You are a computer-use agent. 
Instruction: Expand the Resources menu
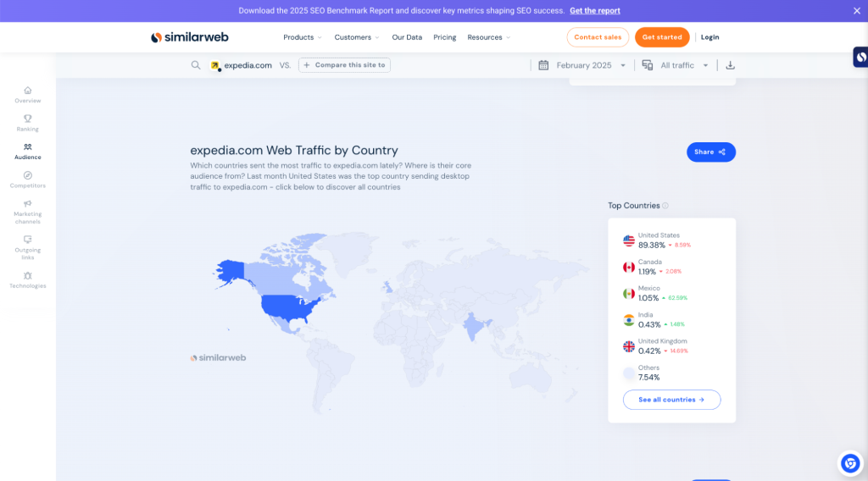click(489, 37)
